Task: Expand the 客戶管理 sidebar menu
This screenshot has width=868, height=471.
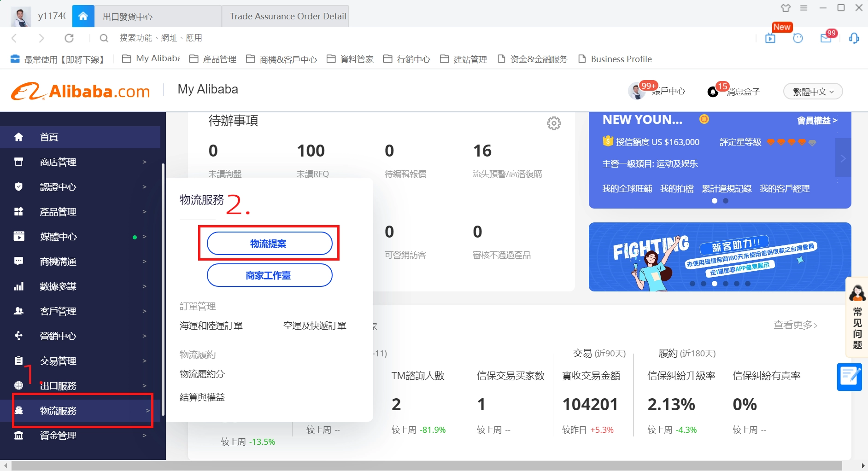Action: pos(80,311)
